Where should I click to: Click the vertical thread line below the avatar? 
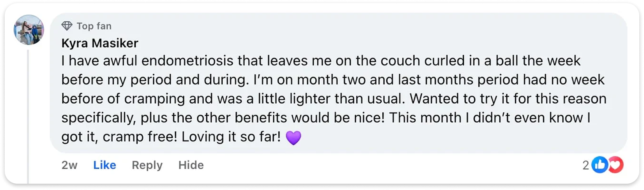28,118
